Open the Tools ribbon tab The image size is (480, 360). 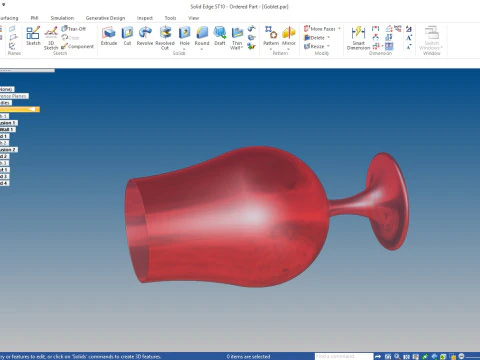pos(170,18)
